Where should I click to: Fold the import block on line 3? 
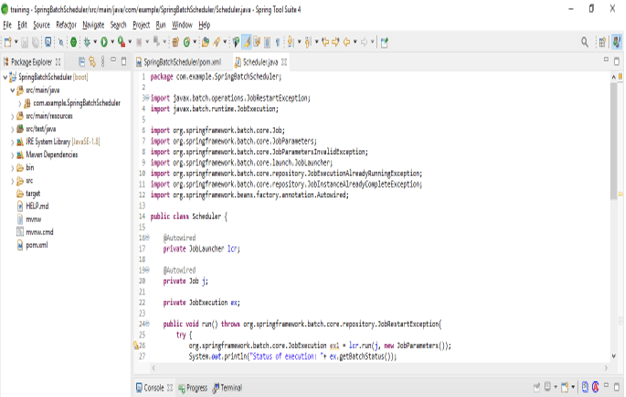(x=147, y=97)
